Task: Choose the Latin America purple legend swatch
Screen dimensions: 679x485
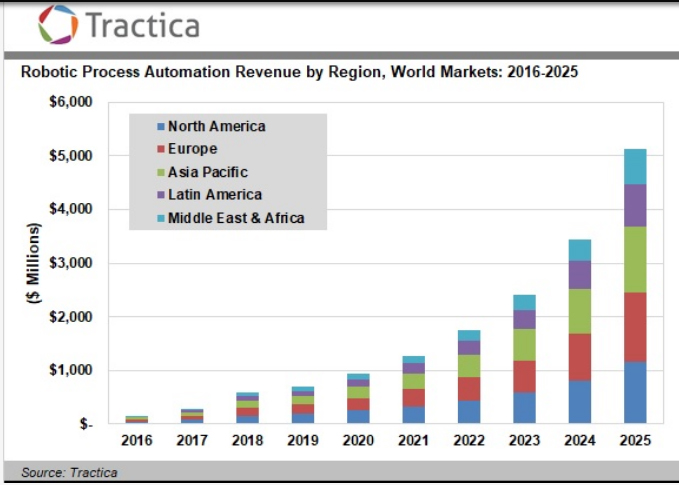Action: (160, 195)
